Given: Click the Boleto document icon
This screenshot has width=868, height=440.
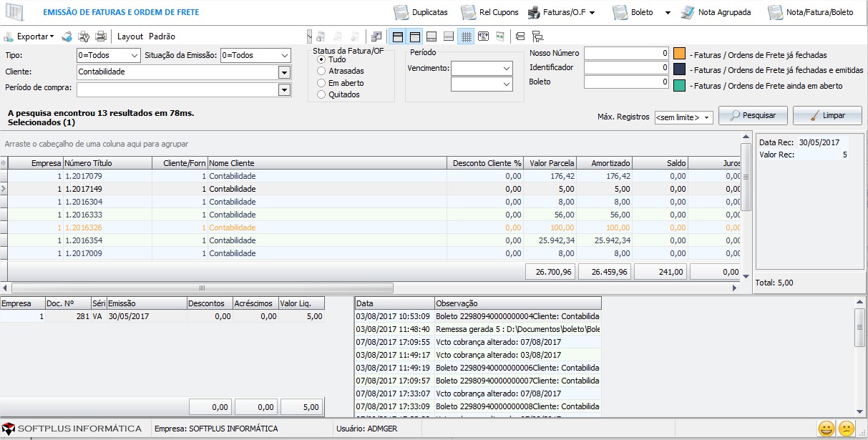Looking at the screenshot, I should pyautogui.click(x=620, y=12).
